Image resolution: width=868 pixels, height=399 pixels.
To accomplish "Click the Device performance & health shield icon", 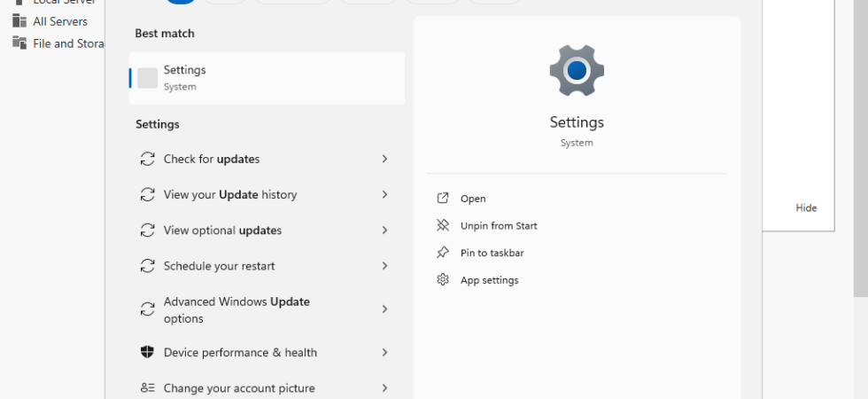I will point(147,352).
